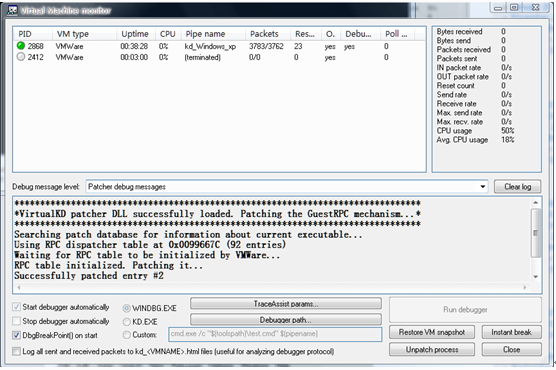Open TraceAssist params dialog
The height and width of the screenshot is (370, 556).
coord(286,304)
